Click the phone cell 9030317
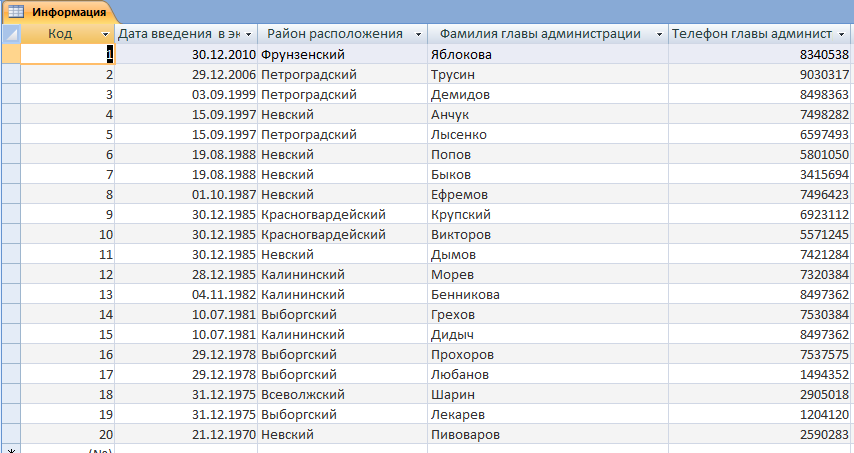This screenshot has width=854, height=453. [759, 74]
